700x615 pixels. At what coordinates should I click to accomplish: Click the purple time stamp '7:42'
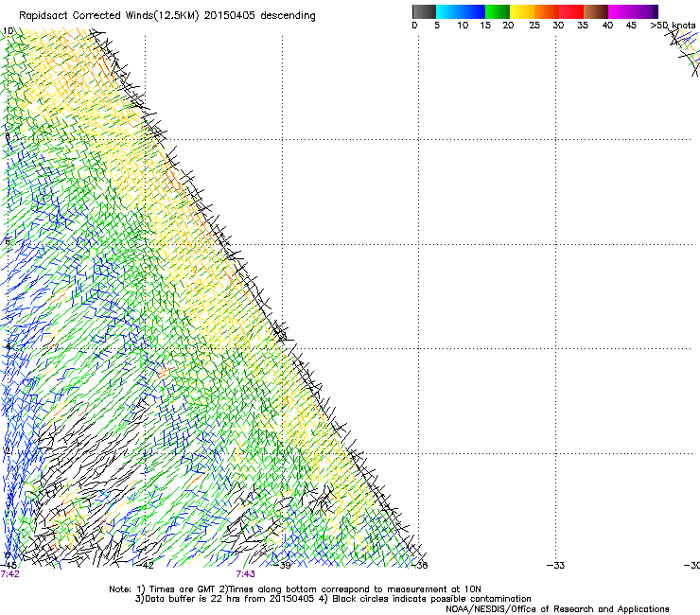(9, 574)
